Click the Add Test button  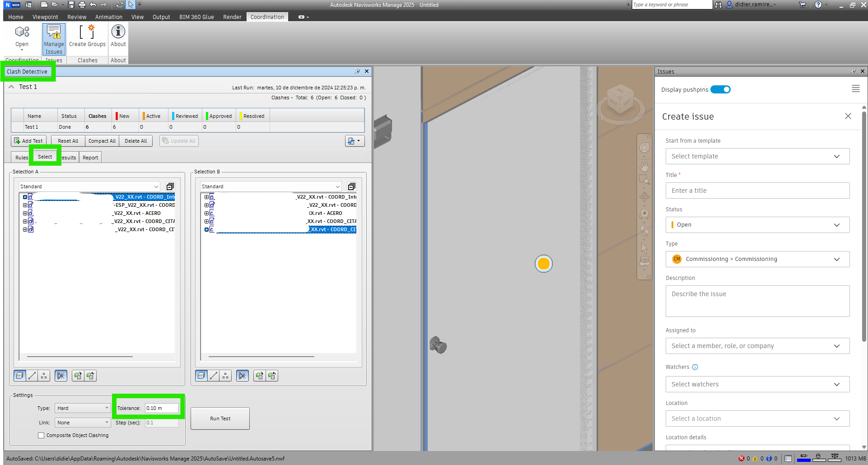point(28,141)
